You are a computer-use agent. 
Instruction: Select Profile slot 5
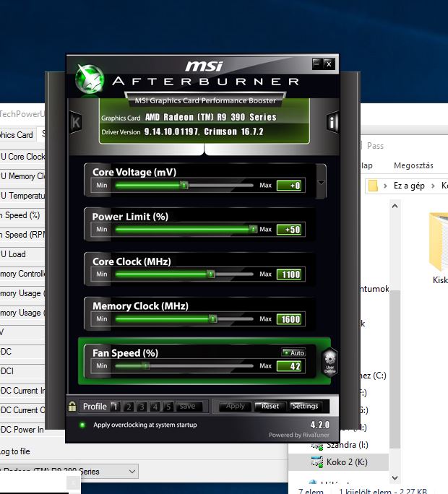(168, 407)
